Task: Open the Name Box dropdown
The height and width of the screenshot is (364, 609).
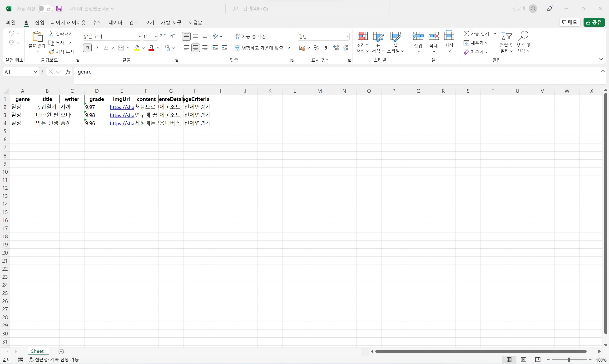Action: click(x=35, y=72)
